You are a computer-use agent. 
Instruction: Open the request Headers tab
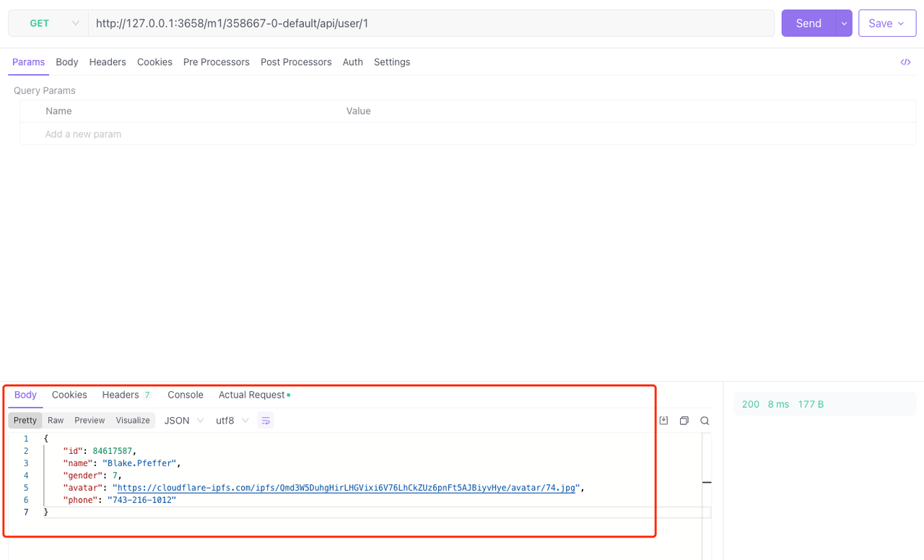(x=108, y=62)
